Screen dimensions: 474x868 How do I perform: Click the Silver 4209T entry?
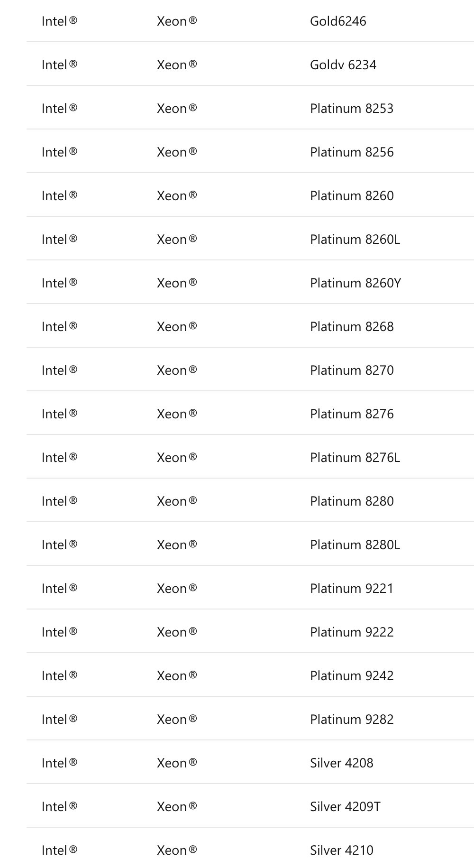345,807
